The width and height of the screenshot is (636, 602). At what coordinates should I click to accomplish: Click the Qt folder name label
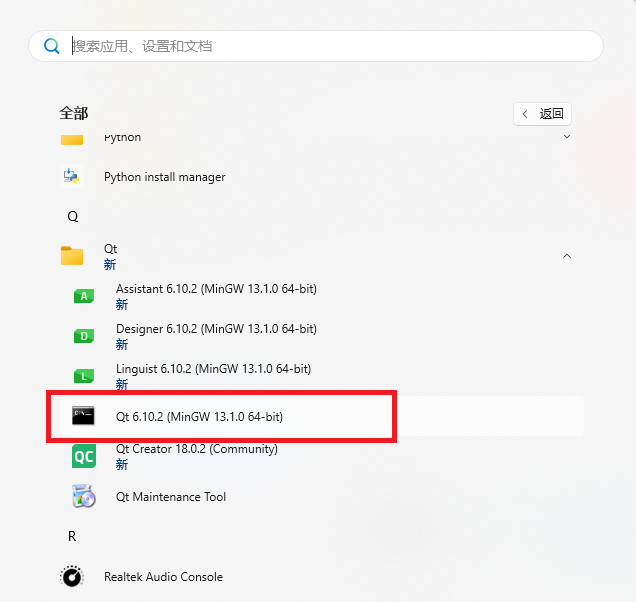point(110,249)
